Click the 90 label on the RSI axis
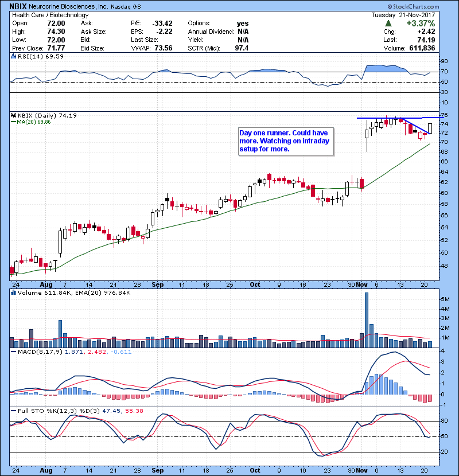 click(445, 61)
